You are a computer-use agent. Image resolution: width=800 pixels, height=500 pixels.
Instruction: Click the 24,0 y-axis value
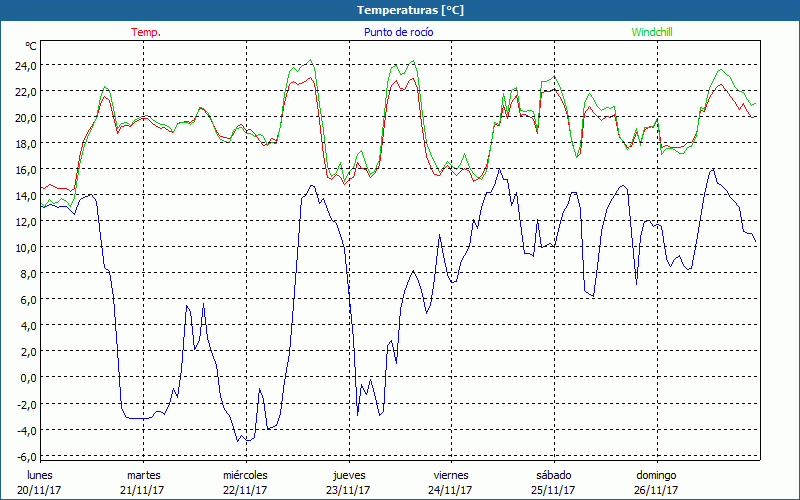point(24,65)
